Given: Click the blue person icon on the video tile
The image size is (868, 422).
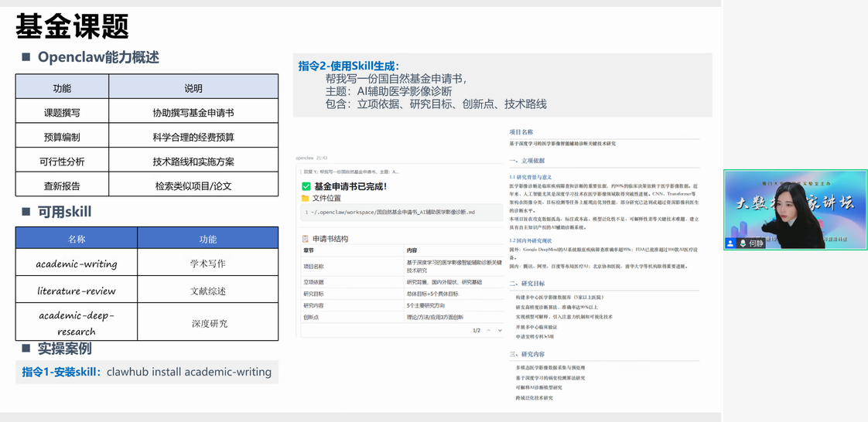Looking at the screenshot, I should (x=730, y=243).
